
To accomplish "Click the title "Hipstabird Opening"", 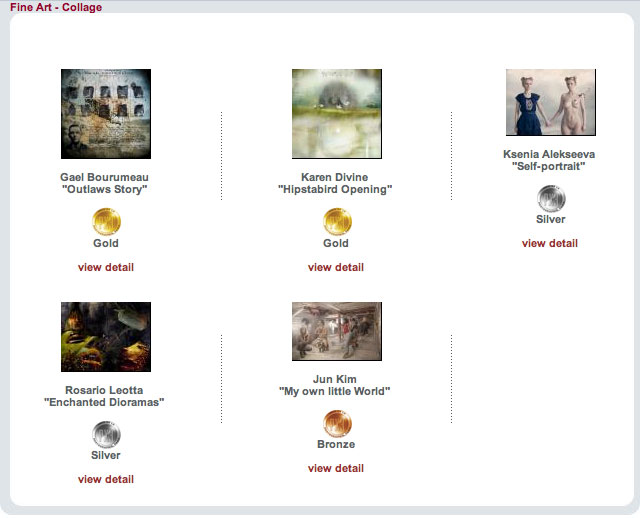I will [x=335, y=189].
